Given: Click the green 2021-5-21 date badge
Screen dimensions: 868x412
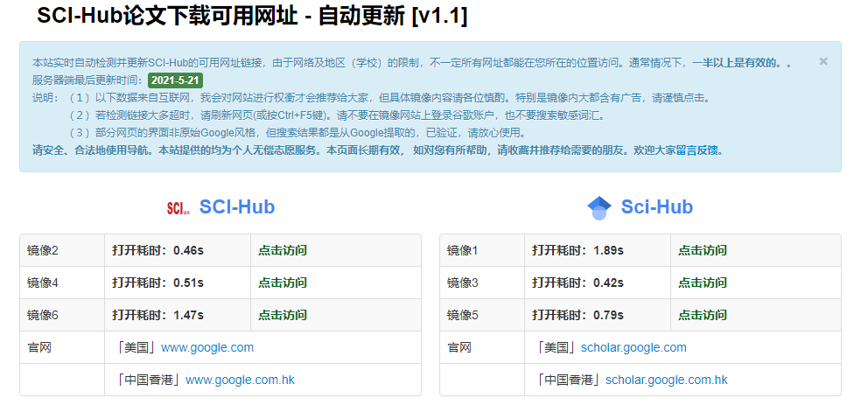Looking at the screenshot, I should [x=175, y=80].
